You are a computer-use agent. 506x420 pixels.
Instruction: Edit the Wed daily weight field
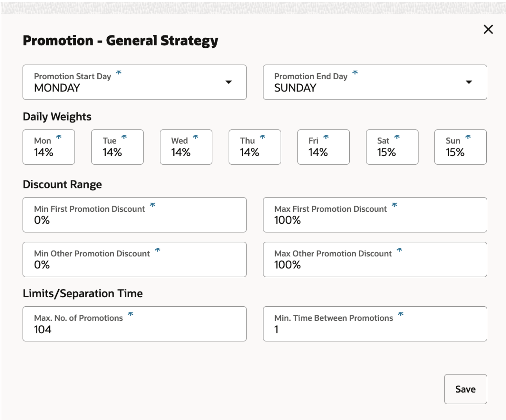[x=186, y=147]
